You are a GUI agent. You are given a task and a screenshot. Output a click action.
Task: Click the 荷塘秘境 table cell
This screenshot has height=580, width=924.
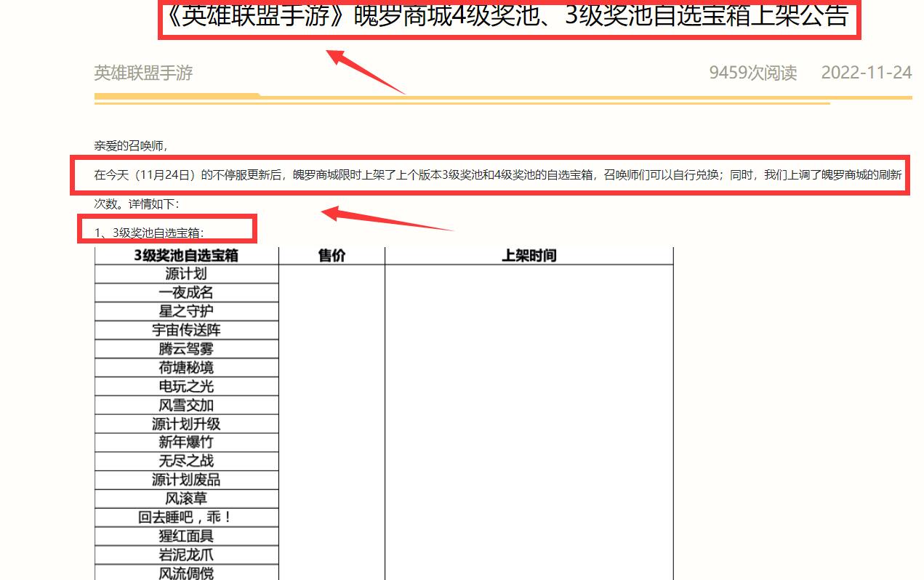186,368
